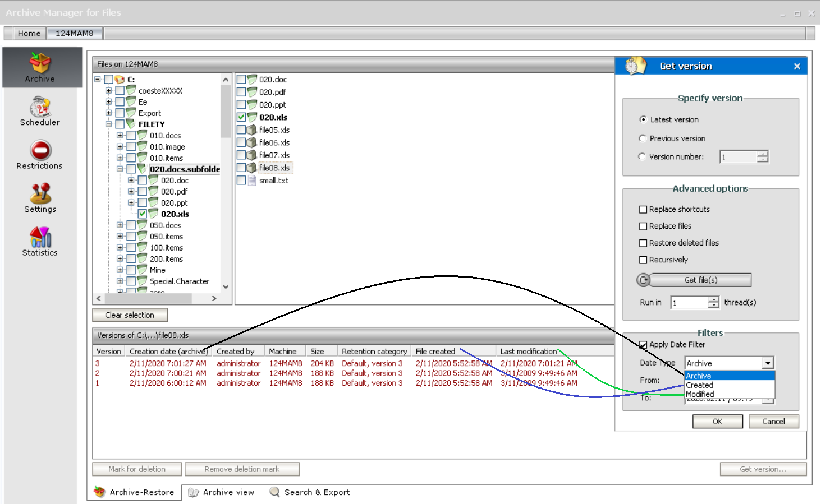Increase thread count with the Run in stepper
The image size is (821, 504).
[x=713, y=299]
